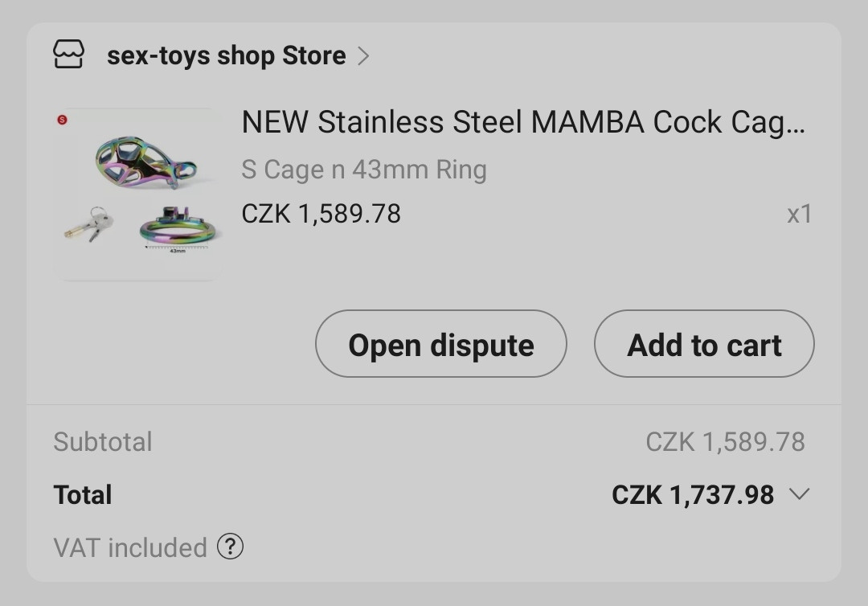Select the variant text with 43mm Ring
Image resolution: width=868 pixels, height=606 pixels.
[363, 170]
